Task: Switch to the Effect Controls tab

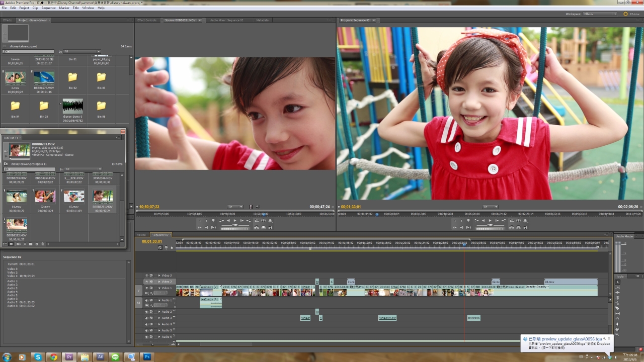Action: (x=147, y=20)
